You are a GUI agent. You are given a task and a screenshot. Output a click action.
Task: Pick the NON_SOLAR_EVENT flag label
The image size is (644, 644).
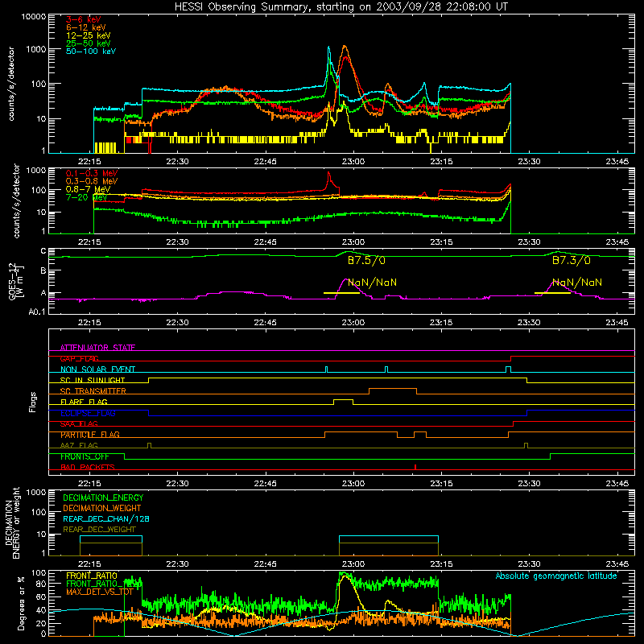(x=97, y=369)
